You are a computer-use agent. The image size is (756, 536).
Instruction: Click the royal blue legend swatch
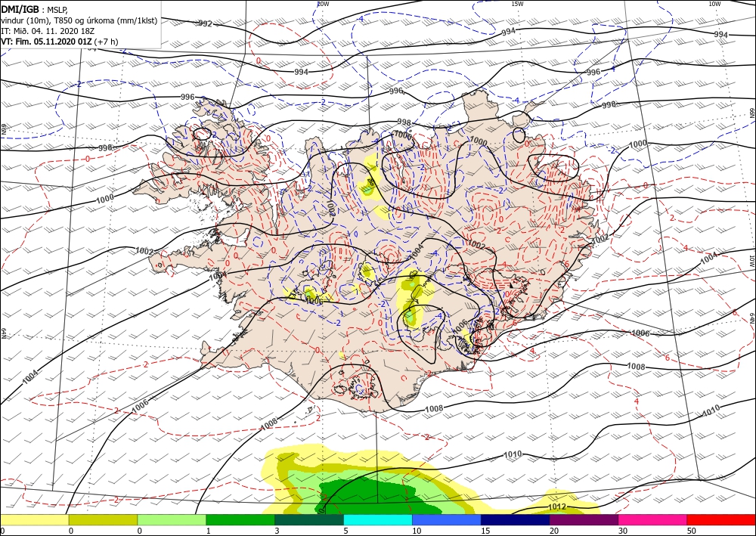point(447,519)
